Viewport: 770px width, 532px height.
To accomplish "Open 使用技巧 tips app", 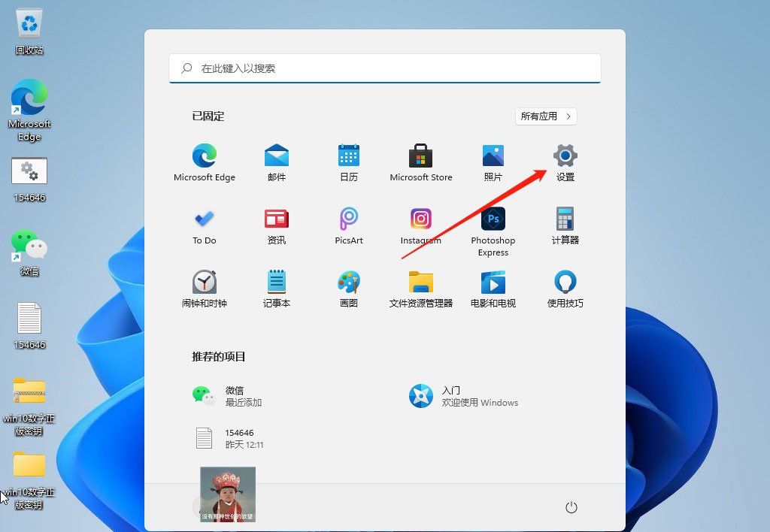I will tap(565, 289).
